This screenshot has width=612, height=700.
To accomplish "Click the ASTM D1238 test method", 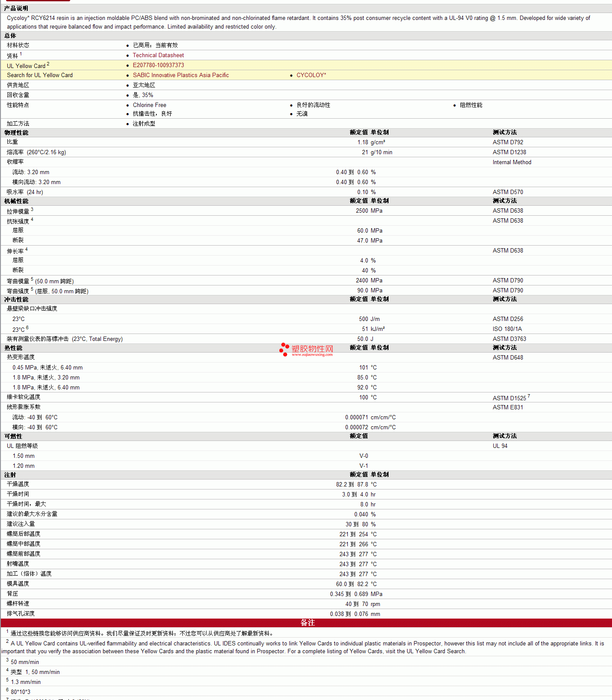I will 509,152.
